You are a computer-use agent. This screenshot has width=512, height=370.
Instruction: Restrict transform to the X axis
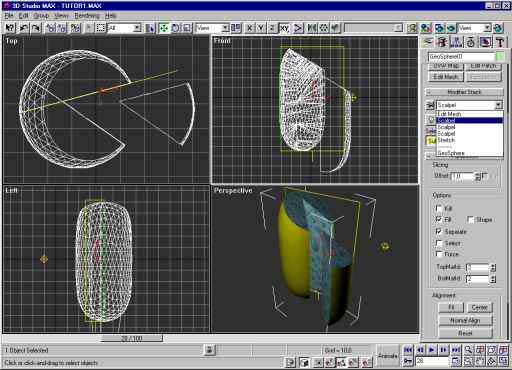coord(249,28)
